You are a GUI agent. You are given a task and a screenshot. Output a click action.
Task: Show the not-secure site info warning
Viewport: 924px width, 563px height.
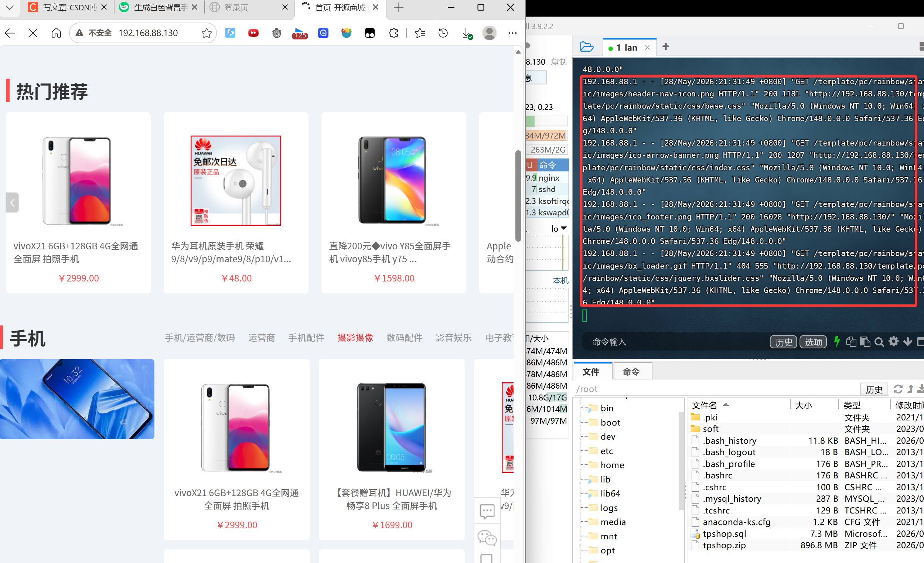(x=95, y=33)
